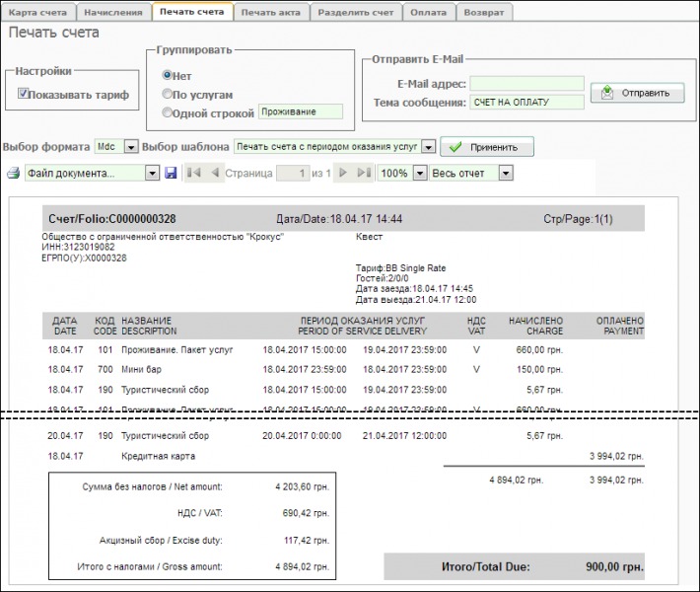Select 'Одной строкой' radio button
Screen dimensions: 700x592
(x=167, y=112)
